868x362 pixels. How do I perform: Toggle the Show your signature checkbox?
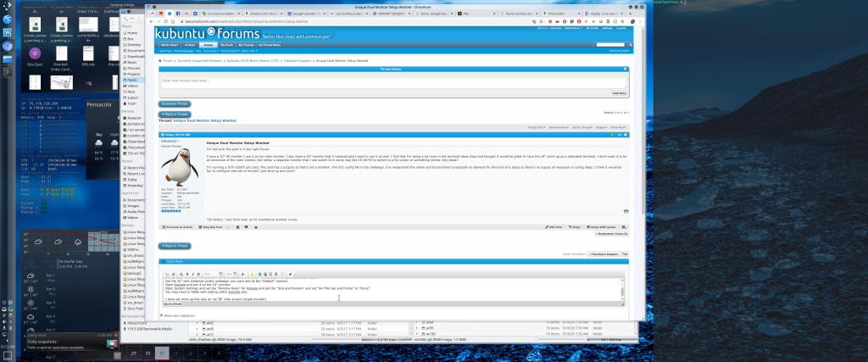coord(161,315)
